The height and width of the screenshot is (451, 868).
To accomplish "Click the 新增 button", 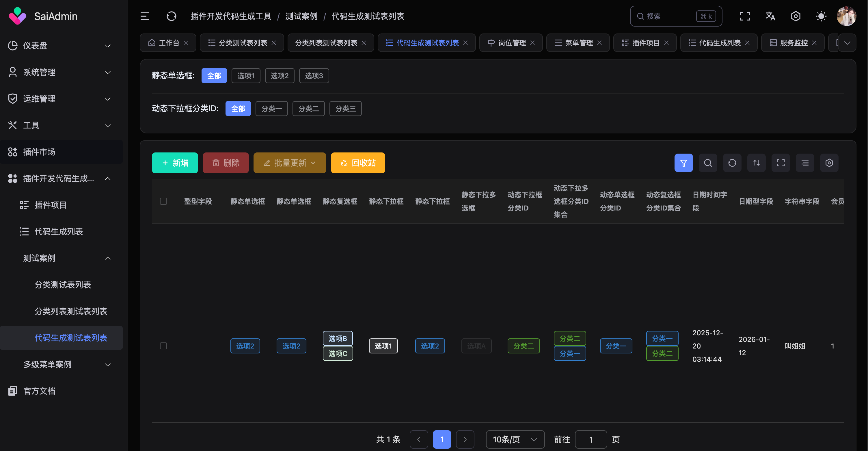I will click(x=175, y=163).
